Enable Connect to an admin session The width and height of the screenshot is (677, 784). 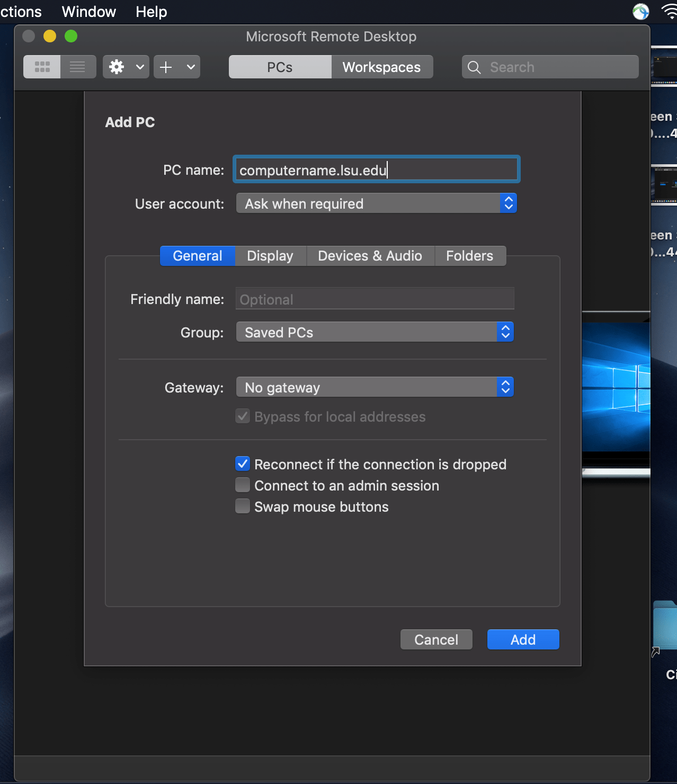242,485
